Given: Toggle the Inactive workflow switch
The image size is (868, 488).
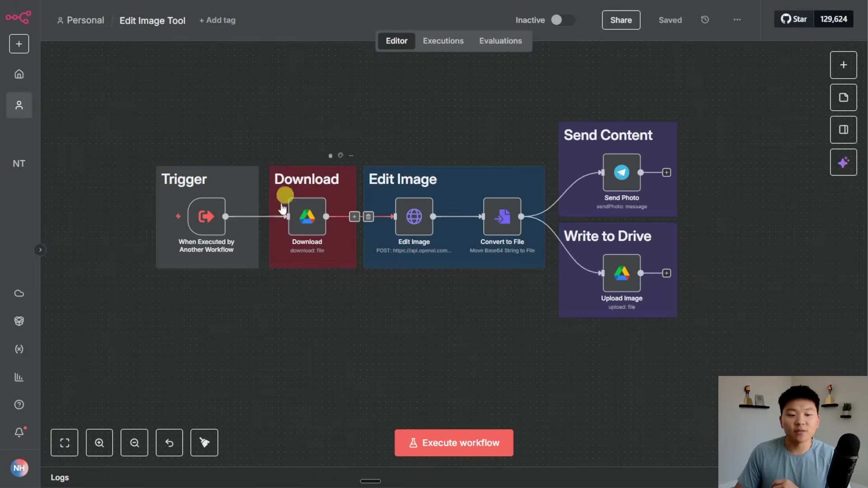Looking at the screenshot, I should point(562,20).
